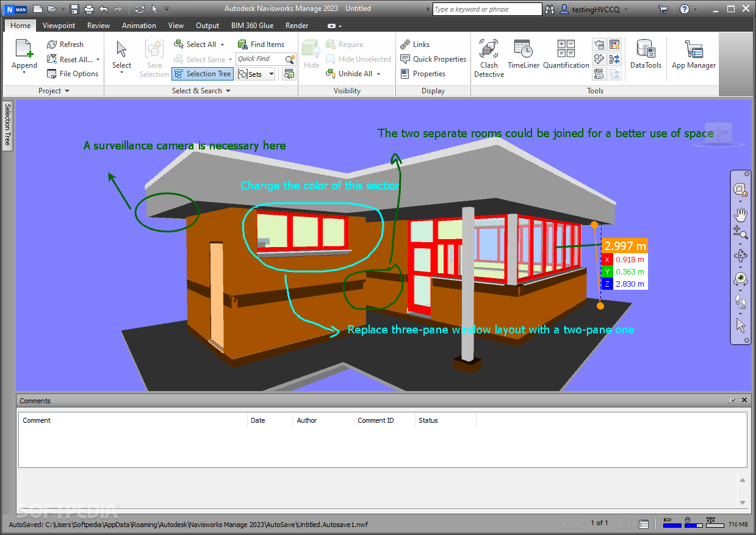Click the binoculars search icon in title bar
The image size is (756, 535).
pos(550,9)
